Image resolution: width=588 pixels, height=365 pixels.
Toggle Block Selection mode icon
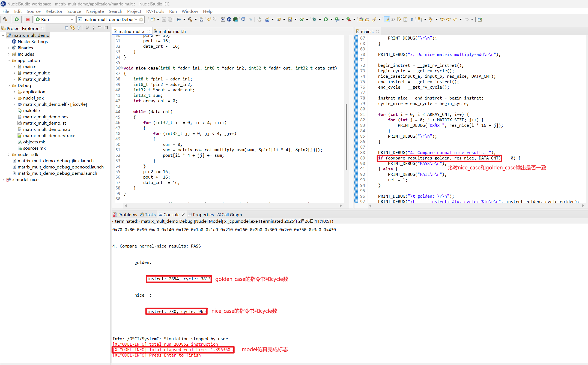click(x=405, y=19)
